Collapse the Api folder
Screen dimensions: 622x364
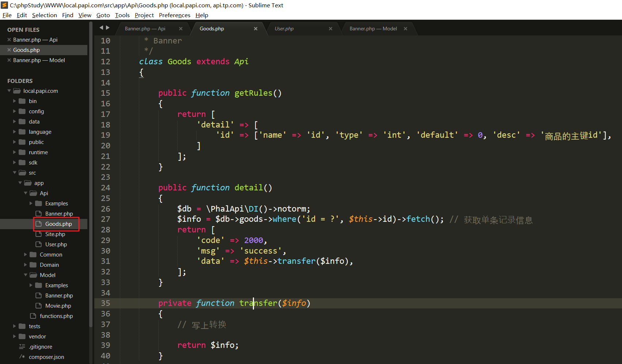coord(26,193)
